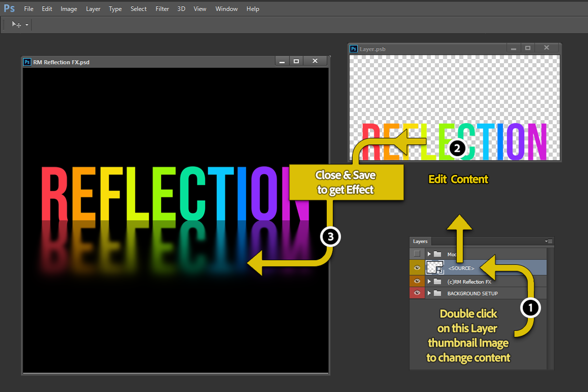Click the REFLECTION text in Layer.psb canvas

point(454,141)
